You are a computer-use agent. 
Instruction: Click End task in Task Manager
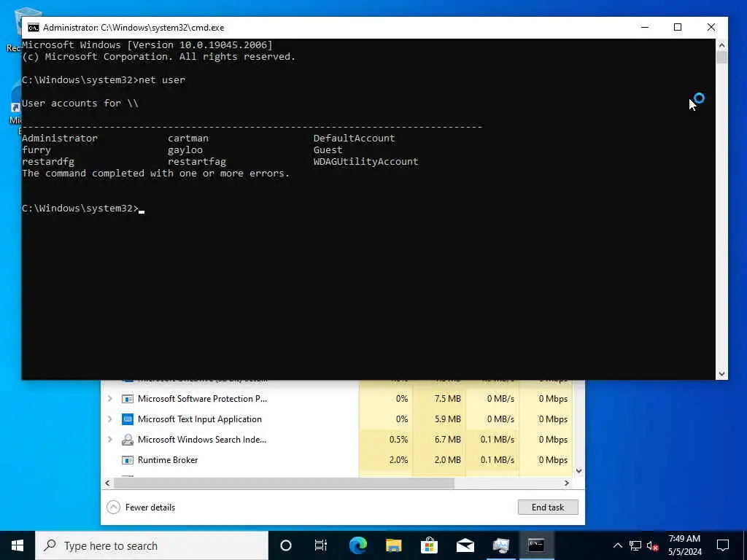tap(548, 507)
